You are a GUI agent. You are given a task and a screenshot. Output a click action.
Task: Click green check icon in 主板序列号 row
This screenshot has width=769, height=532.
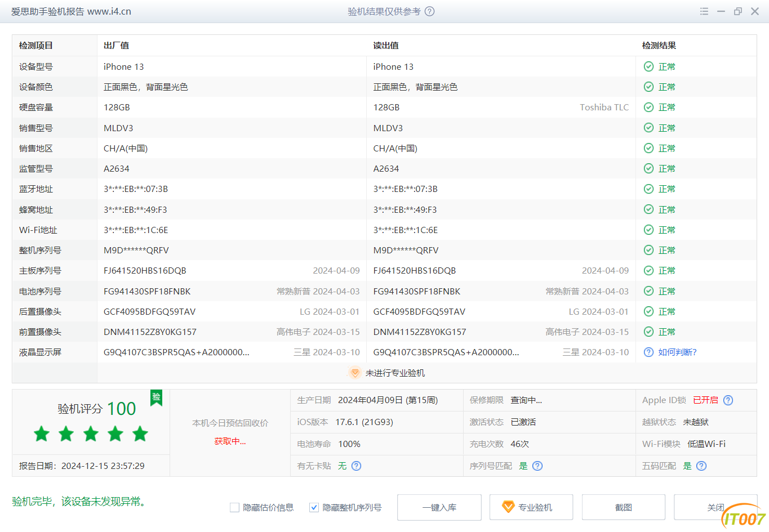648,270
